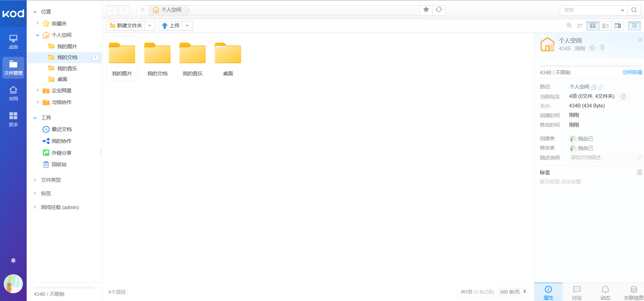Click the zoom icon size button
The width and height of the screenshot is (644, 301).
569,26
